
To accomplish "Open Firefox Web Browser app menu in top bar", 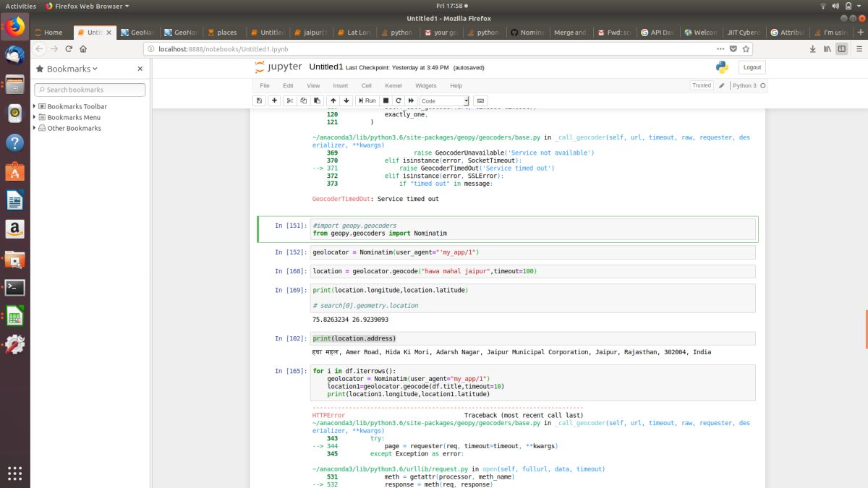I will (x=87, y=6).
